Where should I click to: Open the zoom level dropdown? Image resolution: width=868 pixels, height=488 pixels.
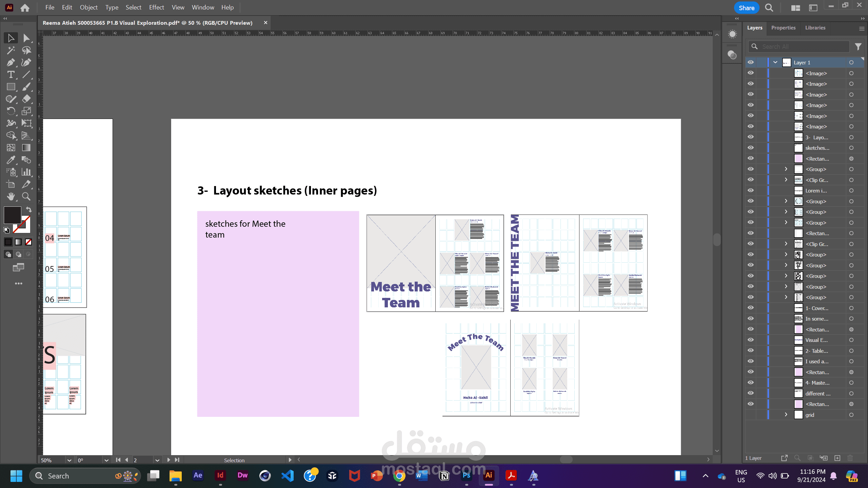(x=69, y=460)
